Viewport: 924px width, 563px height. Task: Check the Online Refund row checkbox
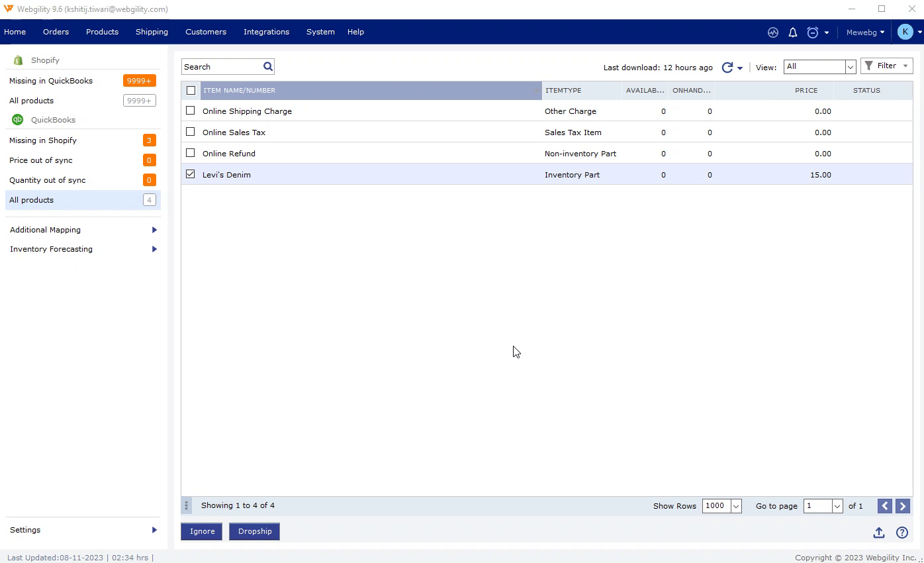[191, 153]
